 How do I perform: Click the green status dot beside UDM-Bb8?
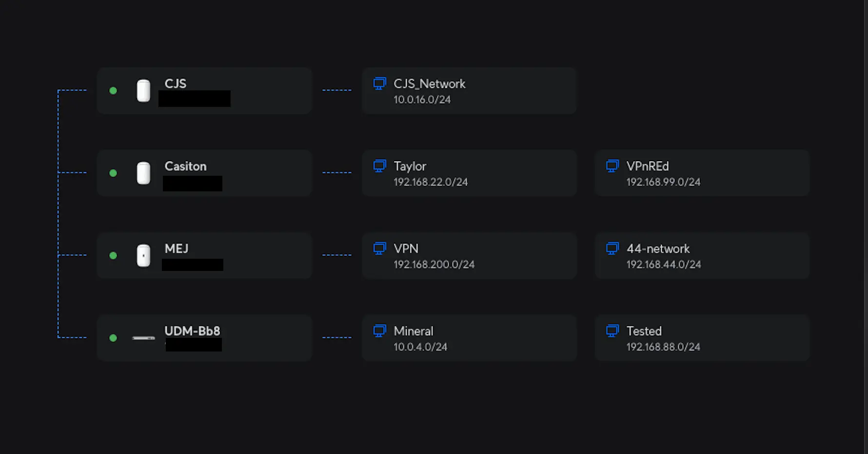113,338
